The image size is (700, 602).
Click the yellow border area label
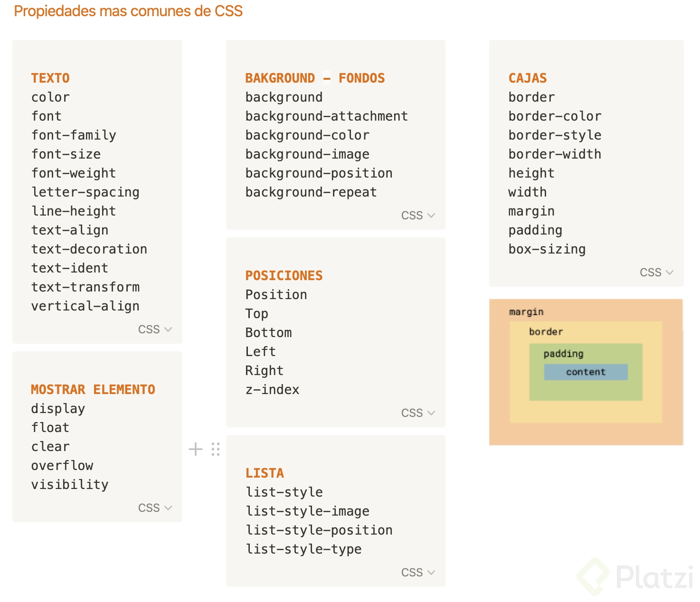click(x=546, y=332)
